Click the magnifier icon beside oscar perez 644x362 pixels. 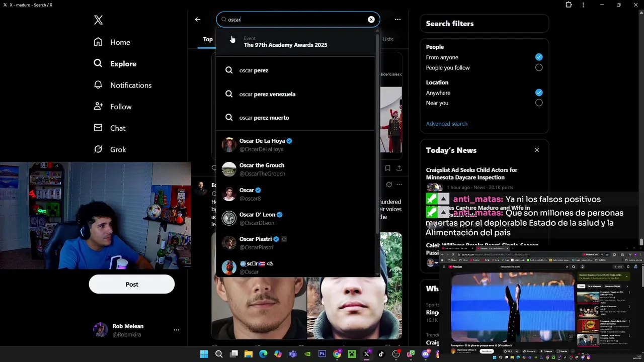click(229, 70)
